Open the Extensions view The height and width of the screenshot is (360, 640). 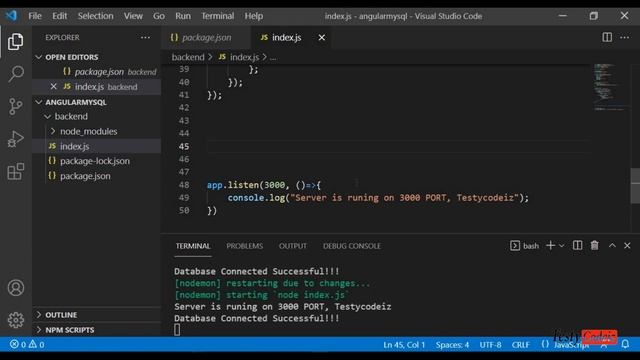click(x=16, y=171)
